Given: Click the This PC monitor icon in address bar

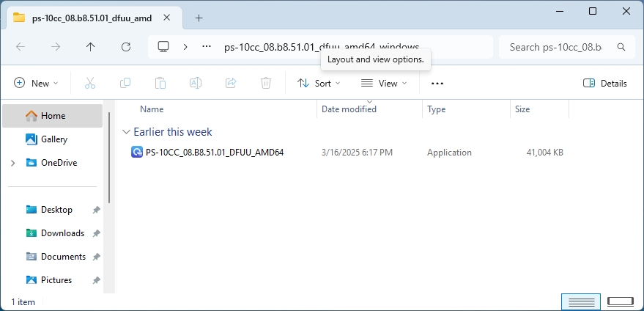Looking at the screenshot, I should (163, 46).
